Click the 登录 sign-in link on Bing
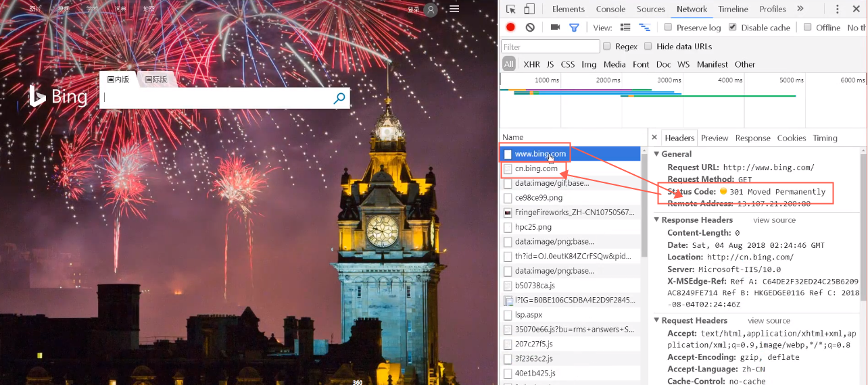Viewport: 868px width, 385px height. 414,9
